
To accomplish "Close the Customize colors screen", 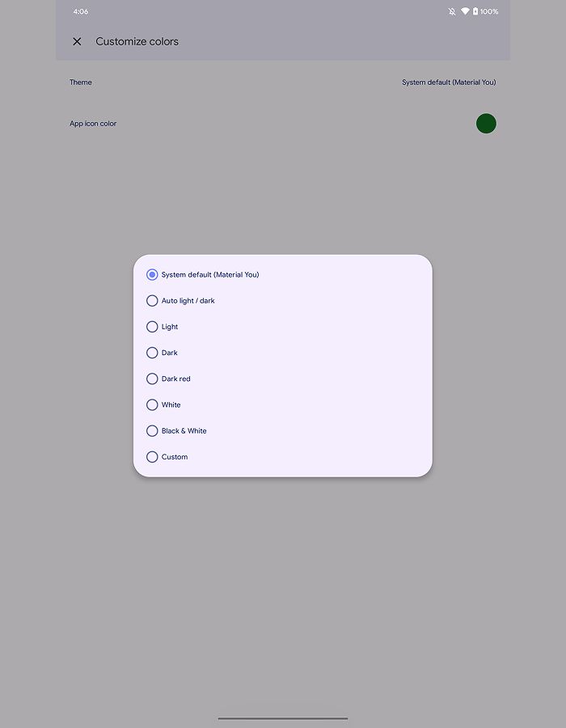I will tap(77, 41).
